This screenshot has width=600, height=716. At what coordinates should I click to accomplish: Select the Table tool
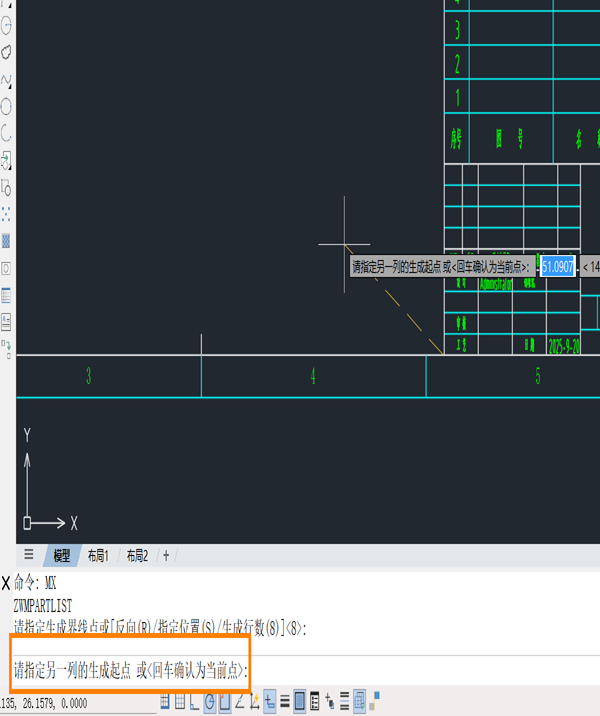click(6, 295)
